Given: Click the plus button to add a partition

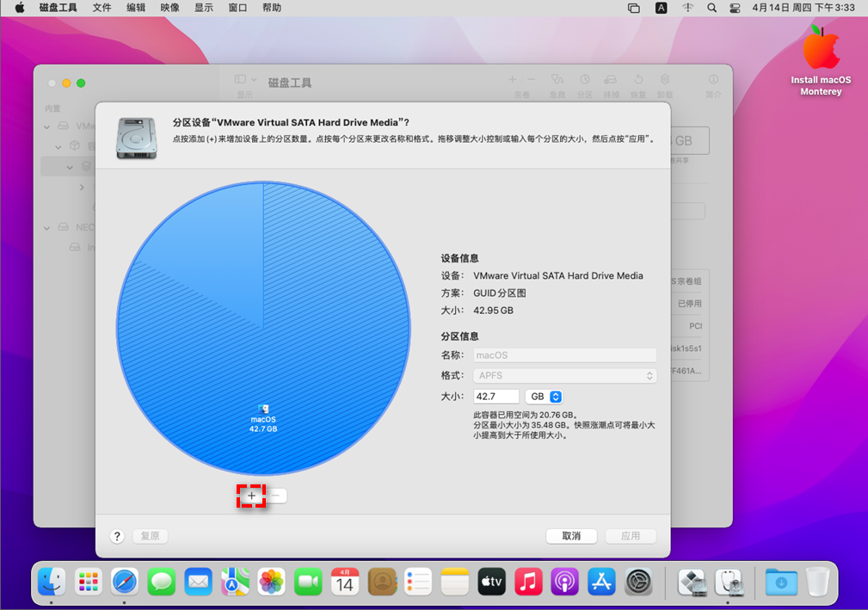Looking at the screenshot, I should (251, 496).
